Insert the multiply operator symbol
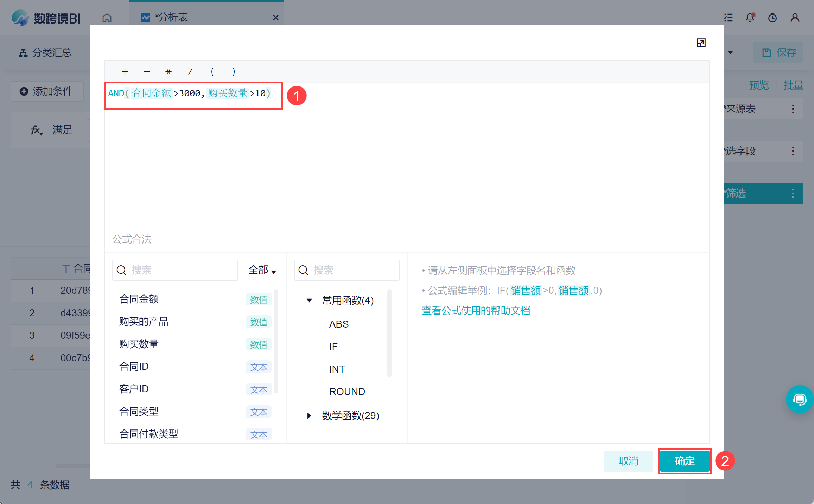 point(168,72)
